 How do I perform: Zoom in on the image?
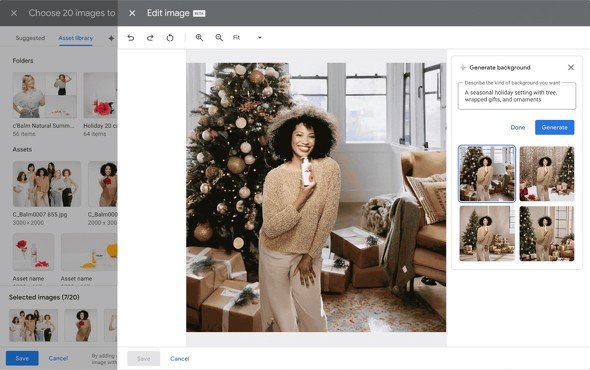(199, 38)
